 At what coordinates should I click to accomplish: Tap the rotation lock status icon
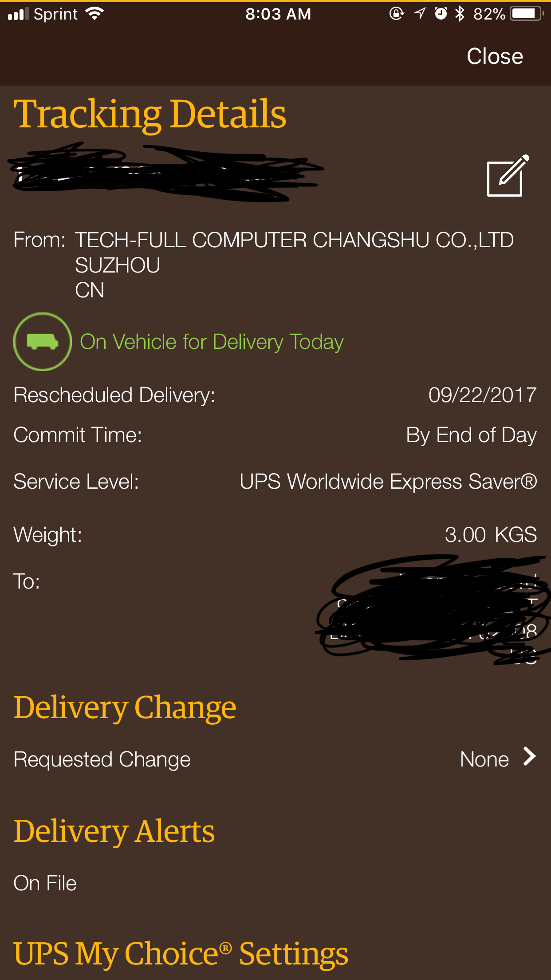coord(397,14)
